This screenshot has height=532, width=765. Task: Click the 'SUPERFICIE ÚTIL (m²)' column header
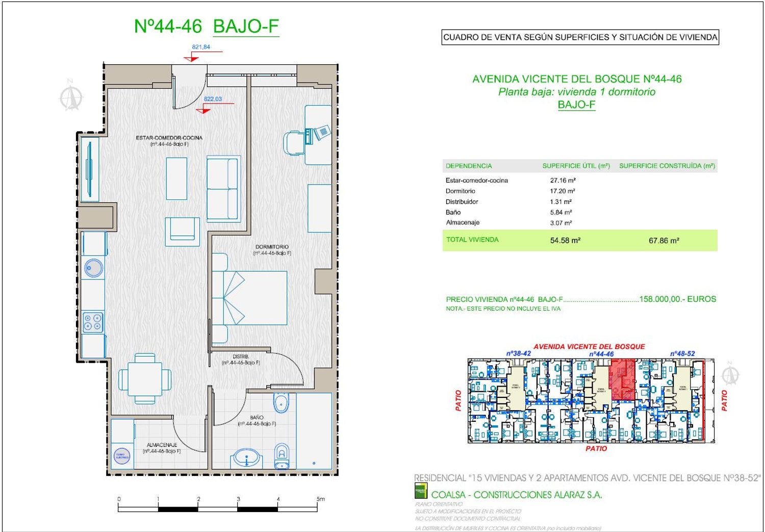pos(576,166)
